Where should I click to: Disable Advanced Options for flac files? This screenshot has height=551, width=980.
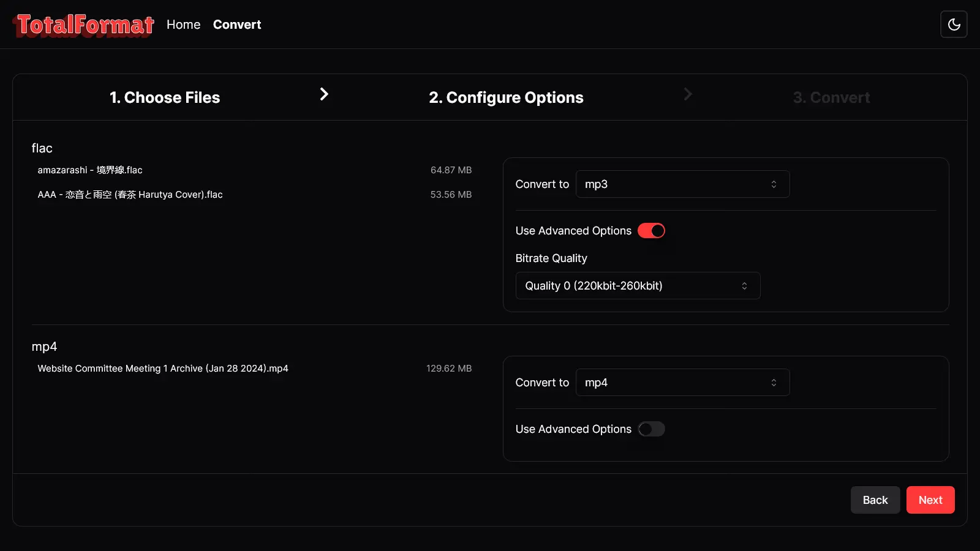(x=651, y=231)
